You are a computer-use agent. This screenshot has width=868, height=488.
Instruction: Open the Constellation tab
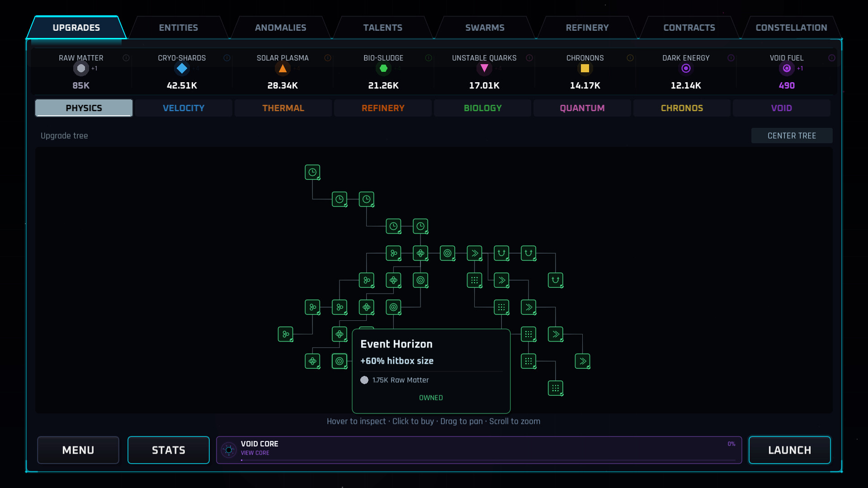[x=792, y=28]
